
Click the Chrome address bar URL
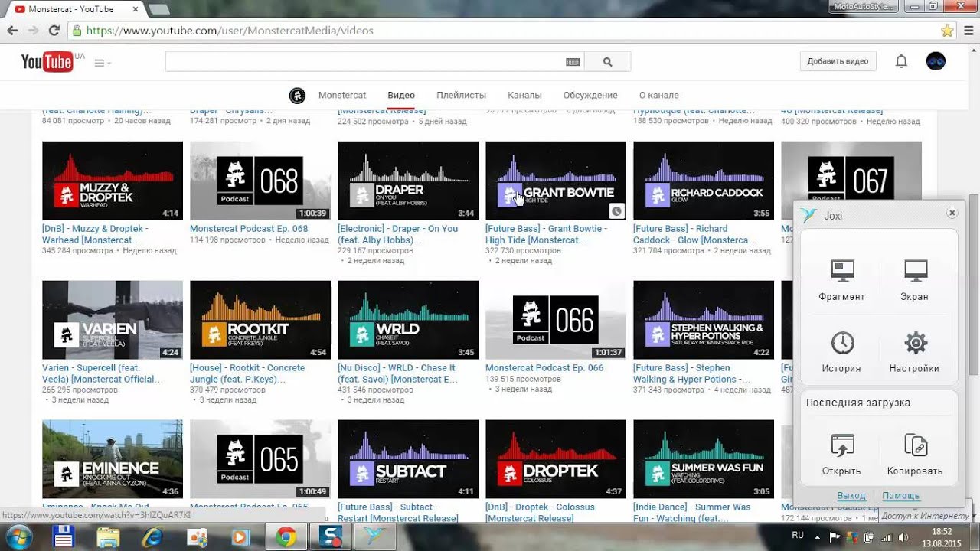coord(230,31)
